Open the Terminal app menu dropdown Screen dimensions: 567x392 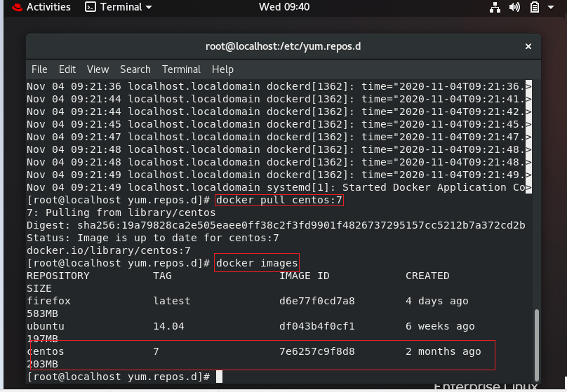119,7
